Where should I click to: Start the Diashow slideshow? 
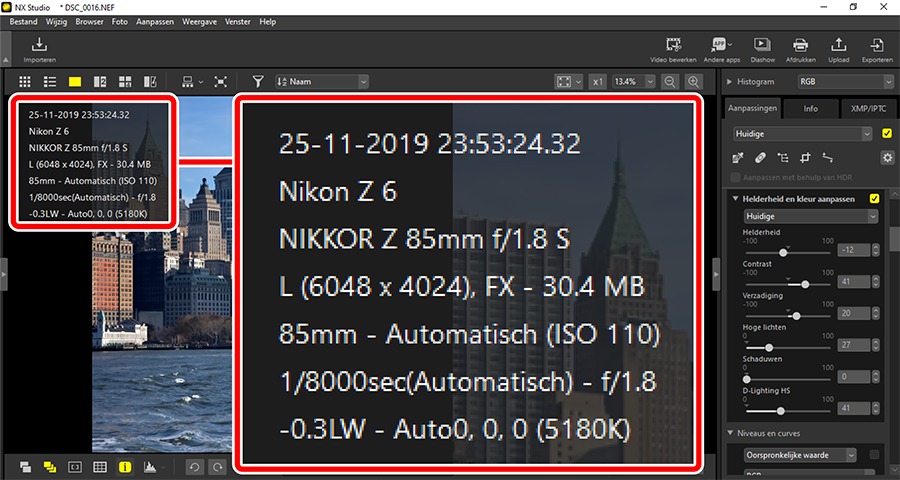point(762,45)
